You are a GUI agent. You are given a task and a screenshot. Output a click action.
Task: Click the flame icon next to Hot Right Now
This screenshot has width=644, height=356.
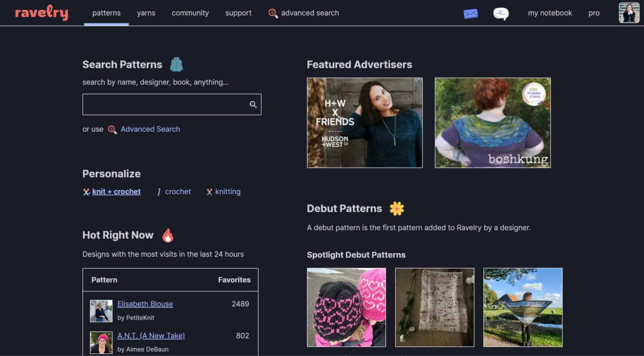(x=169, y=236)
